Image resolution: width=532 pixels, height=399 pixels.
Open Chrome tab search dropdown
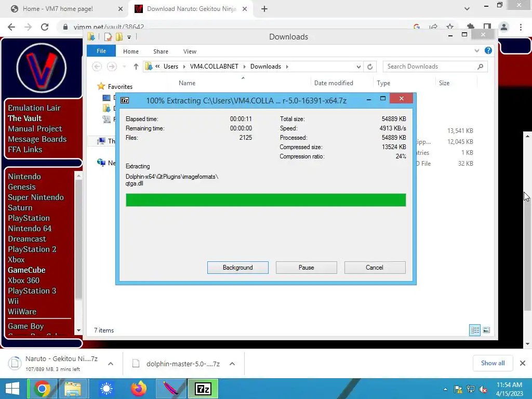(x=467, y=9)
